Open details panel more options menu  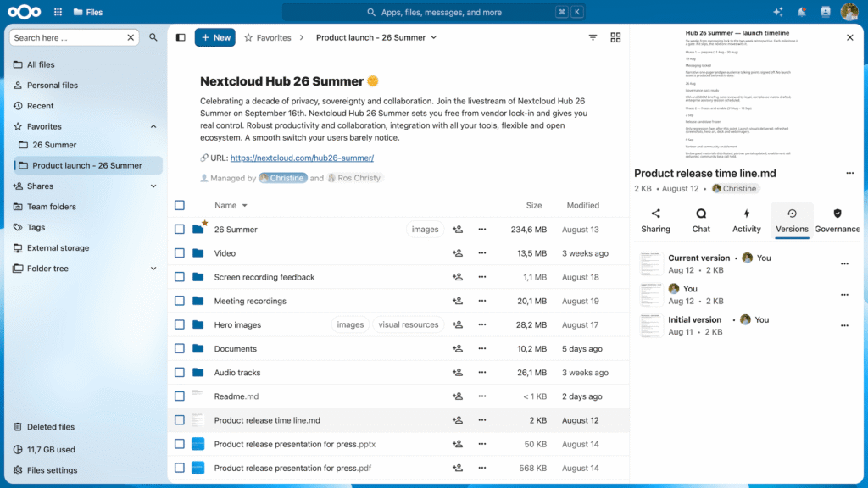pyautogui.click(x=849, y=173)
